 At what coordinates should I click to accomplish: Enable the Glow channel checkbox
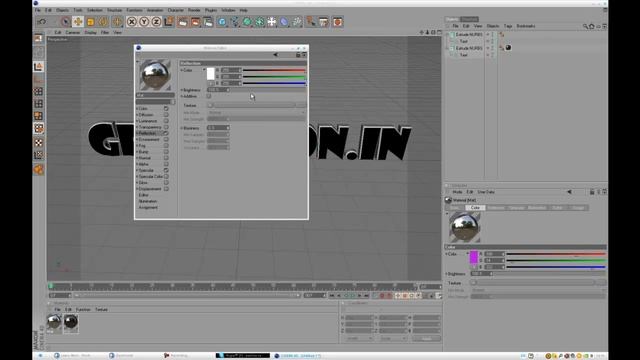[x=166, y=182]
